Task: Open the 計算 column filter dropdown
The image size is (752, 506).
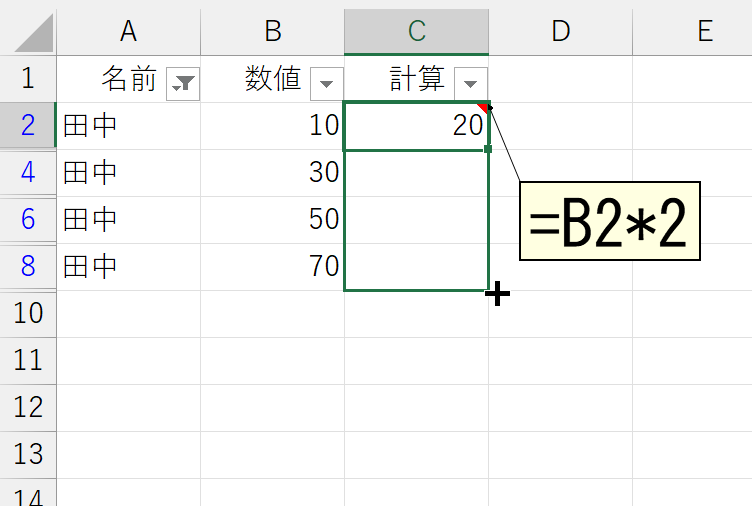Action: [x=470, y=84]
